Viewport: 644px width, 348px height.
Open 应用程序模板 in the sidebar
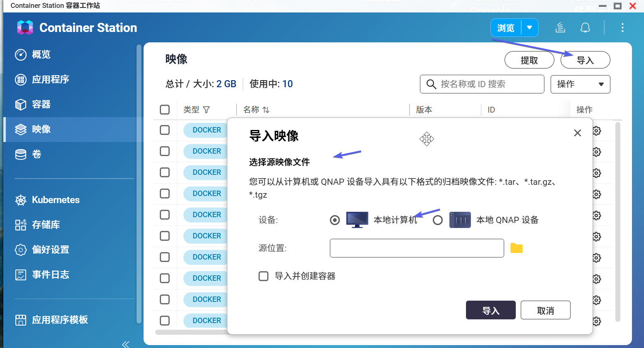coord(51,320)
